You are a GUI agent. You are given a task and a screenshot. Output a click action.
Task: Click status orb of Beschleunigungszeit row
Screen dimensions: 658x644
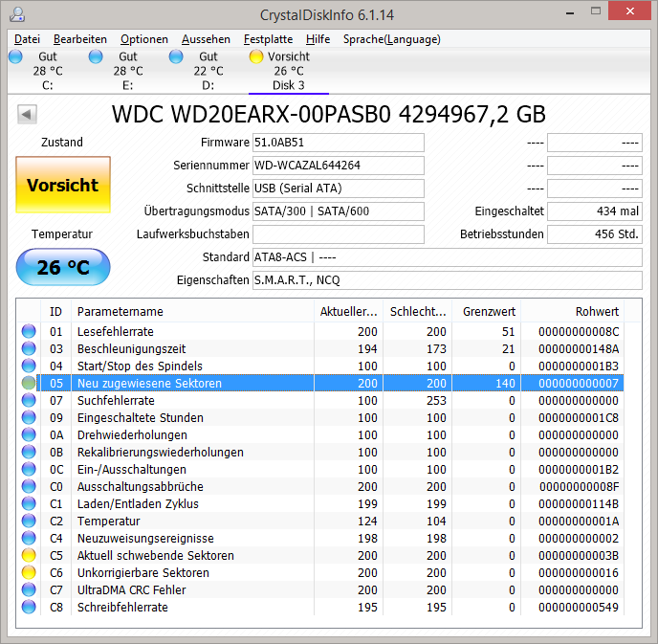pos(29,348)
